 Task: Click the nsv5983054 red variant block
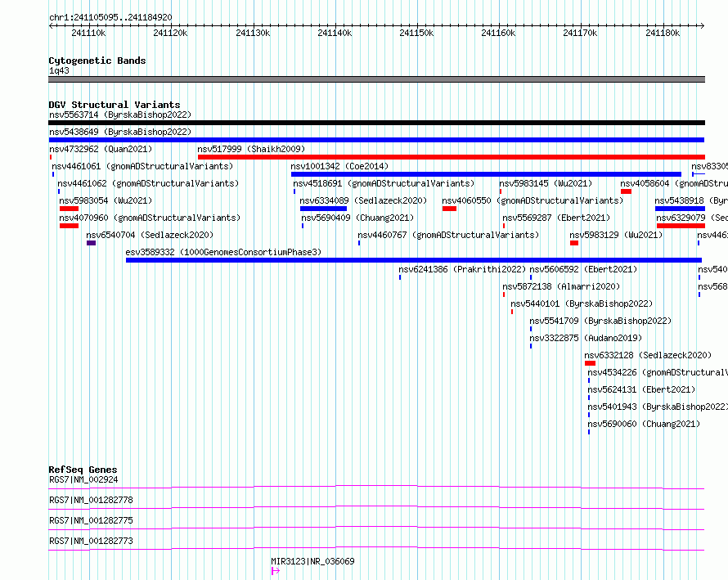(x=69, y=209)
